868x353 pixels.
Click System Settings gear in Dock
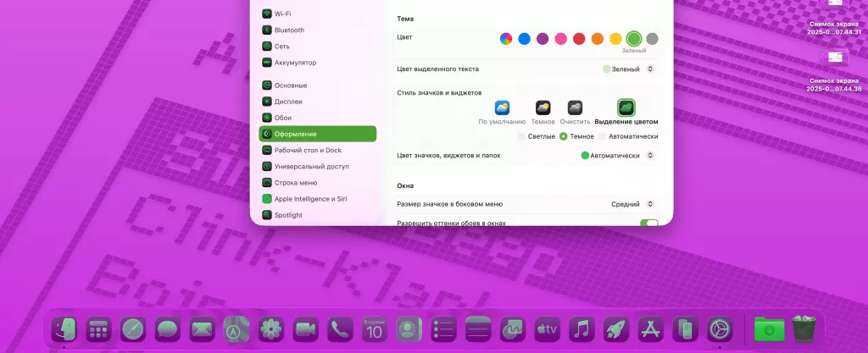coord(720,330)
